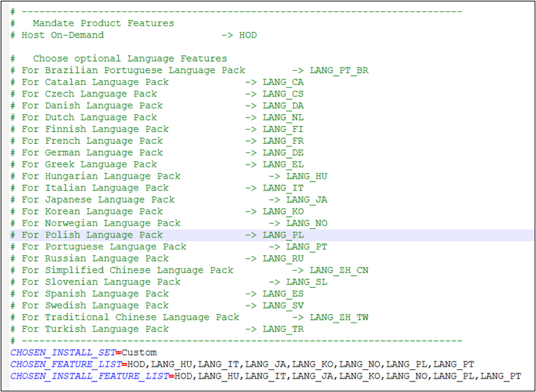Screen dimensions: 536x392
Task: Click the Swedish Language Pack comment text
Action: point(95,306)
